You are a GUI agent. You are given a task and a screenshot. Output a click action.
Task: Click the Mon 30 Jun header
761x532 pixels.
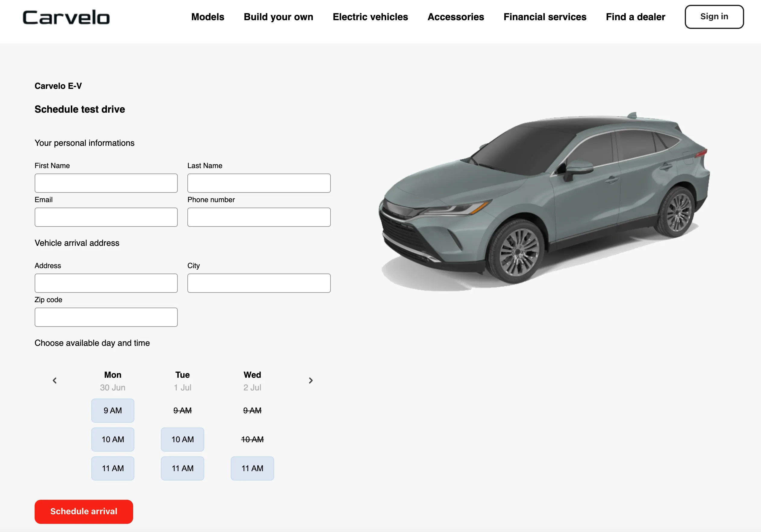click(x=113, y=381)
